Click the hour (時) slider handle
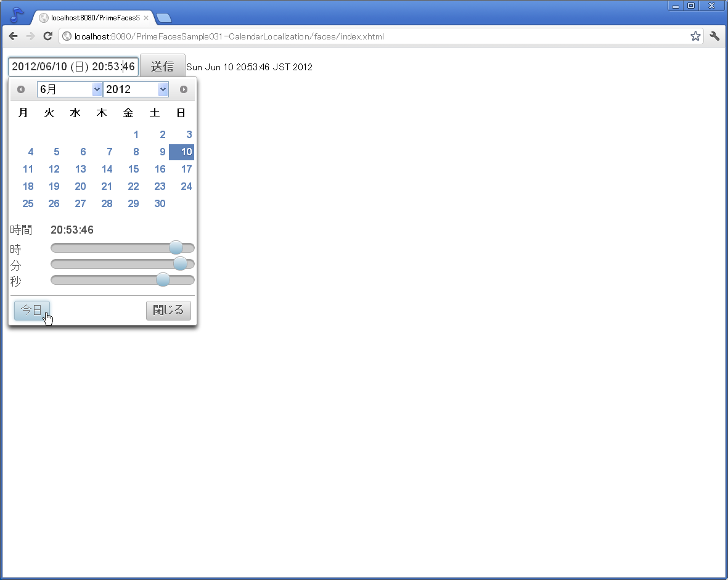 [176, 248]
